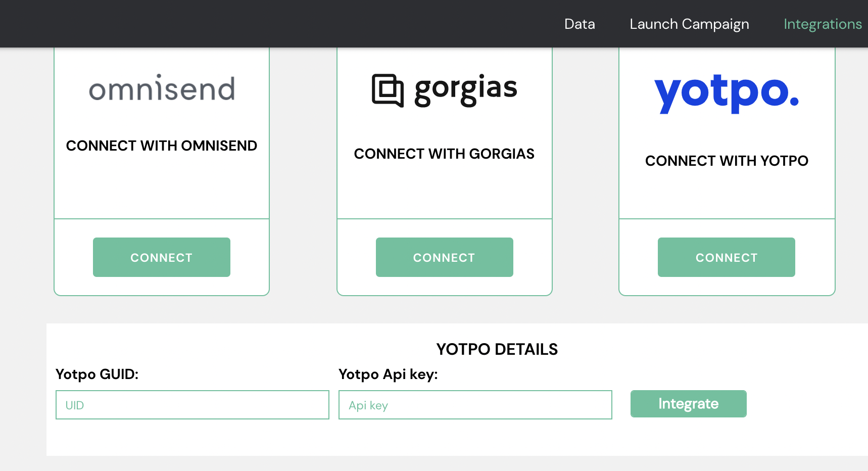Screen dimensions: 868x471
Task: Click the 'Yotpo GUID:' label
Action: pos(97,374)
